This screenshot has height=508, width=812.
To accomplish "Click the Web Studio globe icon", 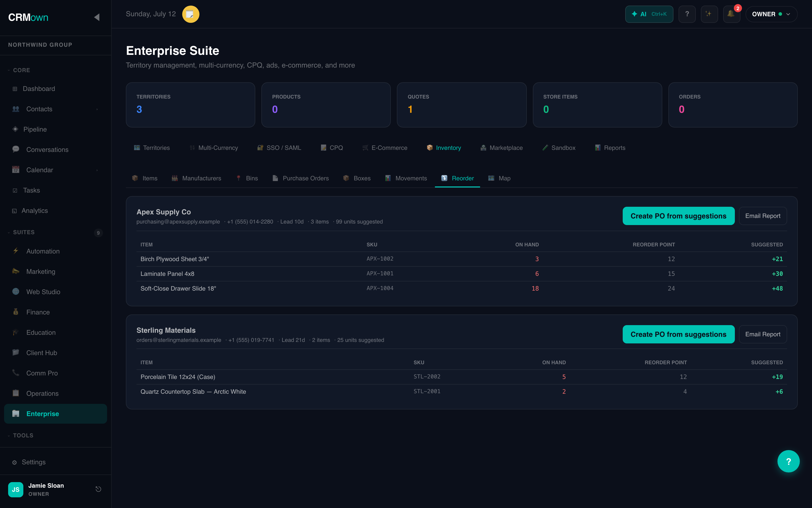I will pyautogui.click(x=16, y=291).
